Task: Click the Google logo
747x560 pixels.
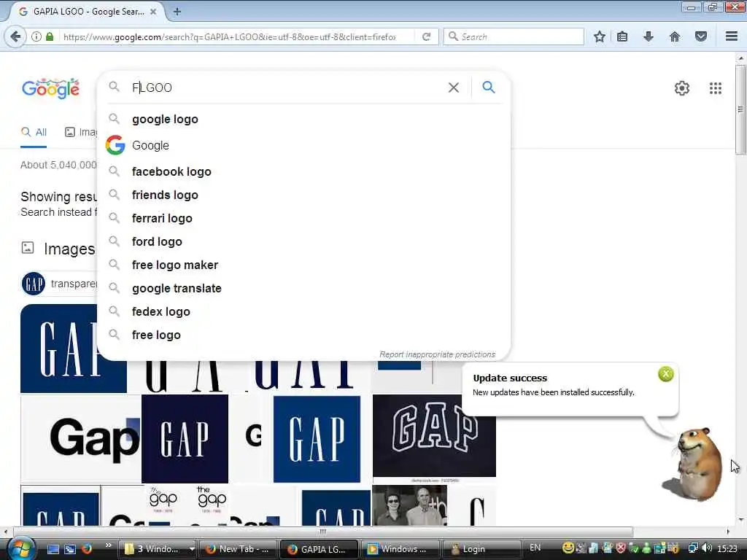Action: point(50,88)
